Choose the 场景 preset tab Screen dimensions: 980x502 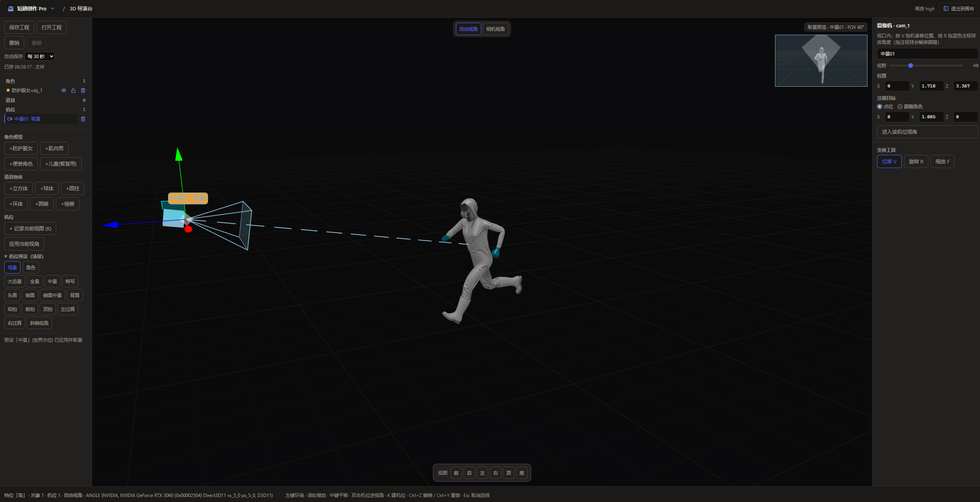(12, 267)
